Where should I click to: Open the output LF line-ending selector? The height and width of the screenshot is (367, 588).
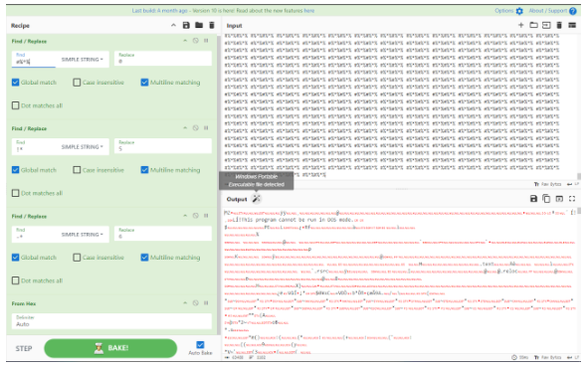tap(573, 357)
